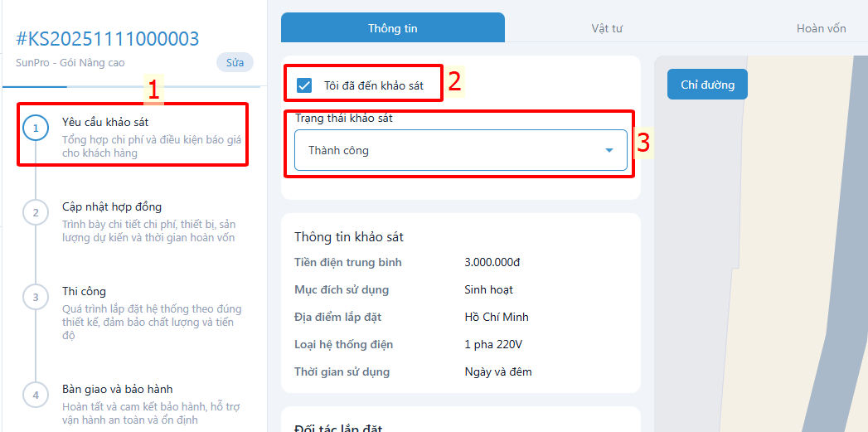Expand the 'Trạng thái khảo sát' dropdown arrow
Image resolution: width=868 pixels, height=432 pixels.
pos(609,151)
